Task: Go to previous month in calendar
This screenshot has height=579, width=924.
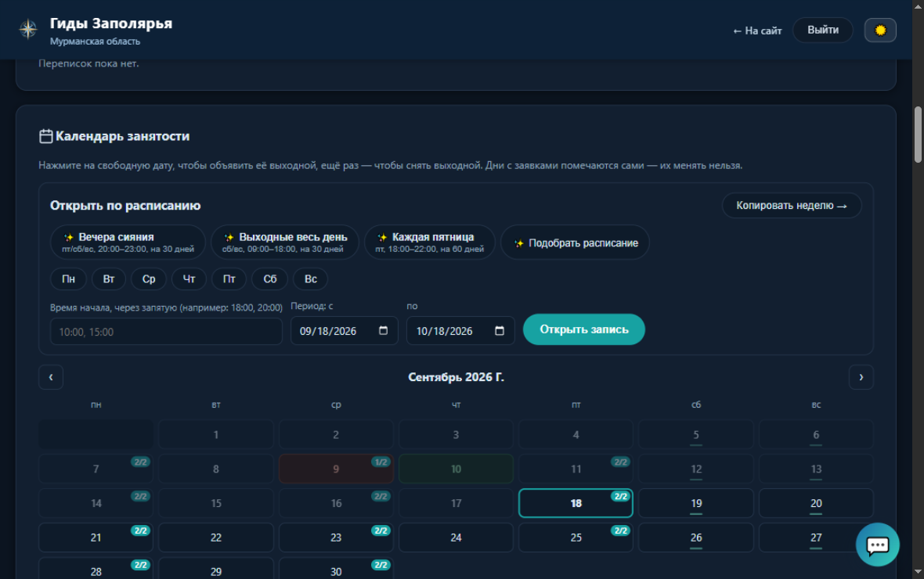Action: point(51,377)
